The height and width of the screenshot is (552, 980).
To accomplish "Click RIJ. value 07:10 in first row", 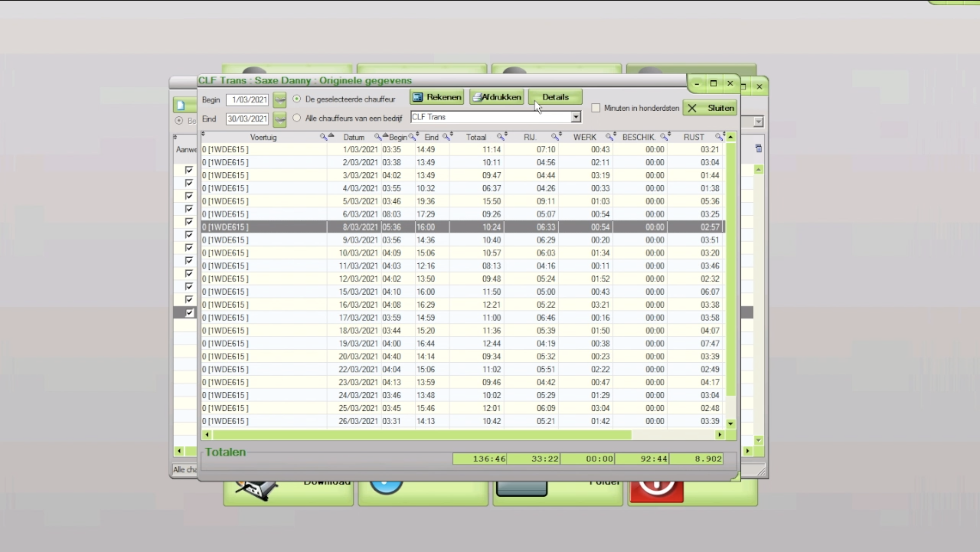I will click(546, 150).
